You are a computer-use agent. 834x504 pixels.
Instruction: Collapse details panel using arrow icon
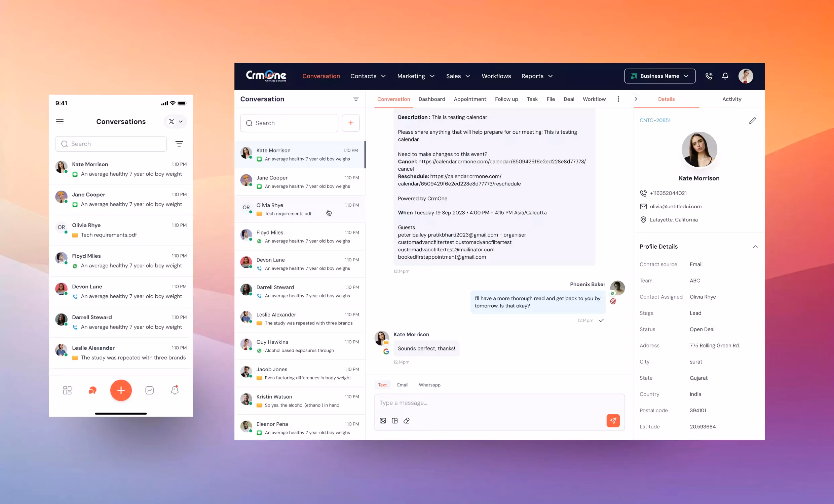(x=636, y=99)
